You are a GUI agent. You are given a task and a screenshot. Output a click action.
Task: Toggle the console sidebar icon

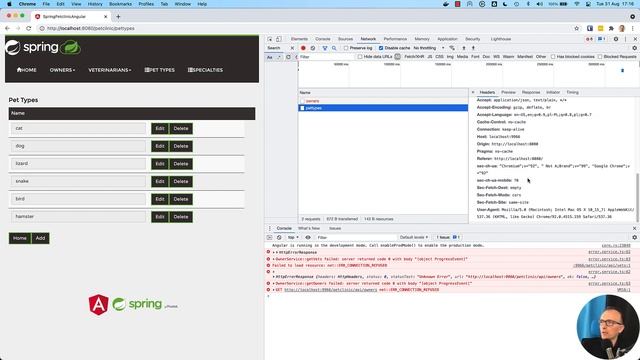(269, 238)
